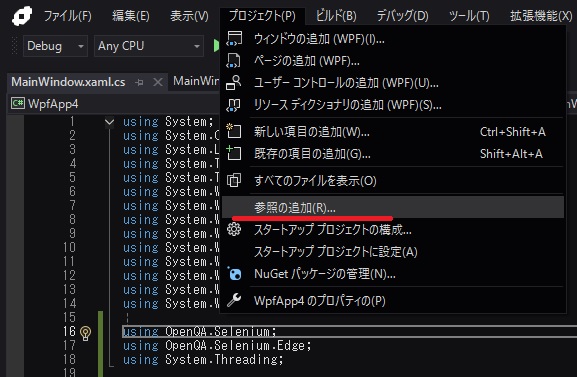
Task: Click the line 'using OpenQA.Selenium.Edge;'
Action: pos(217,346)
